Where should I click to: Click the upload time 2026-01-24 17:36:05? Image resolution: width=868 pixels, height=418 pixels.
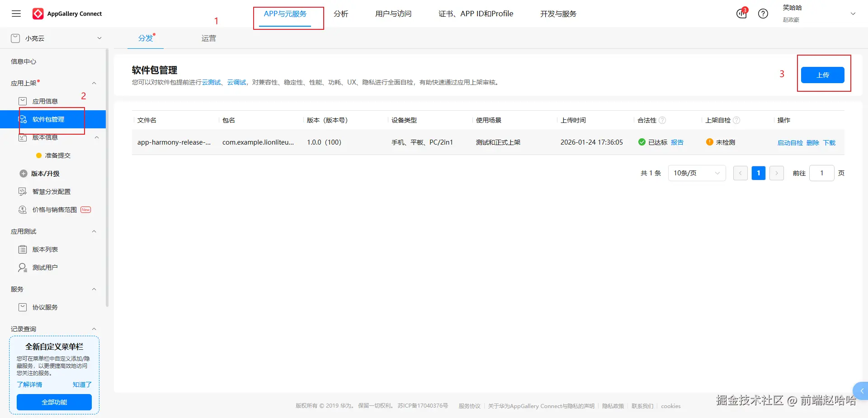[592, 142]
